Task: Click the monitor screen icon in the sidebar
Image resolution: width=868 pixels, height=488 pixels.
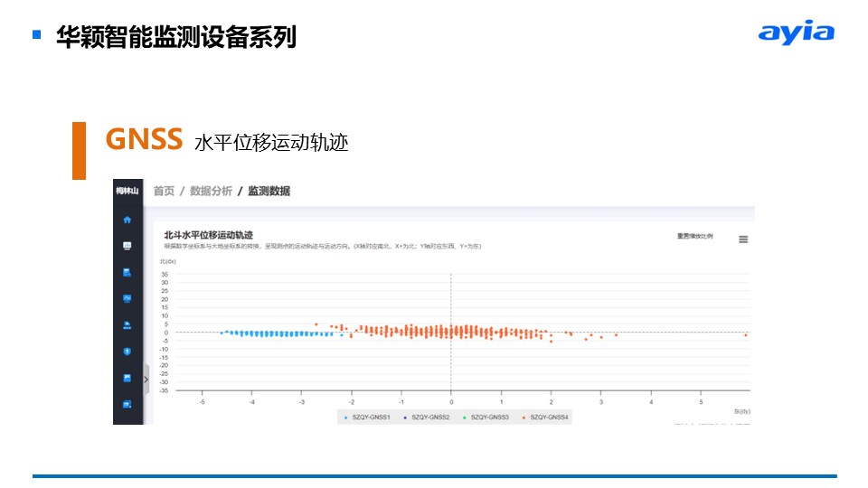Action: pos(127,298)
